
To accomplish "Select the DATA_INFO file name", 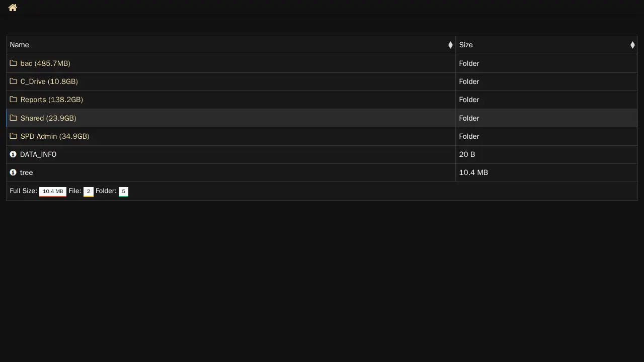I will click(x=38, y=154).
